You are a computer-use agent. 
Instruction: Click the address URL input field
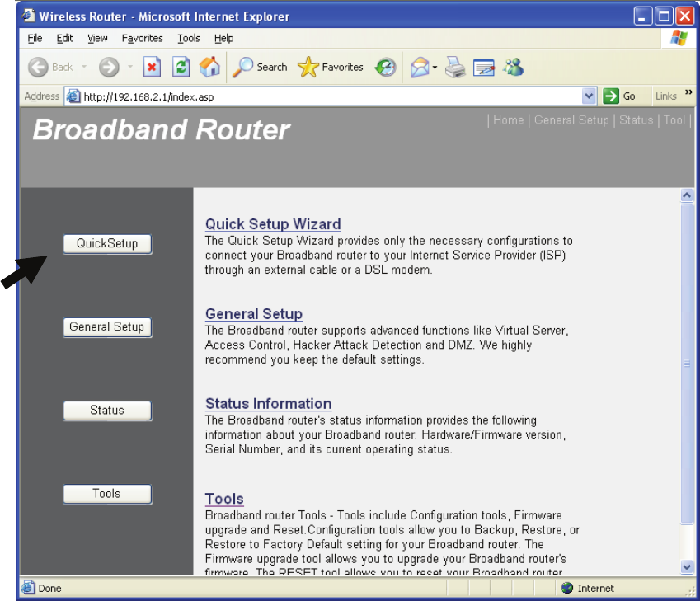(331, 96)
